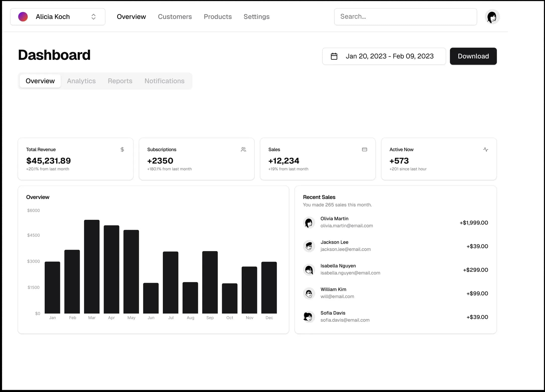Click the gradient team avatar next to Alicia Koch
Viewport: 545px width, 392px height.
pyautogui.click(x=23, y=17)
